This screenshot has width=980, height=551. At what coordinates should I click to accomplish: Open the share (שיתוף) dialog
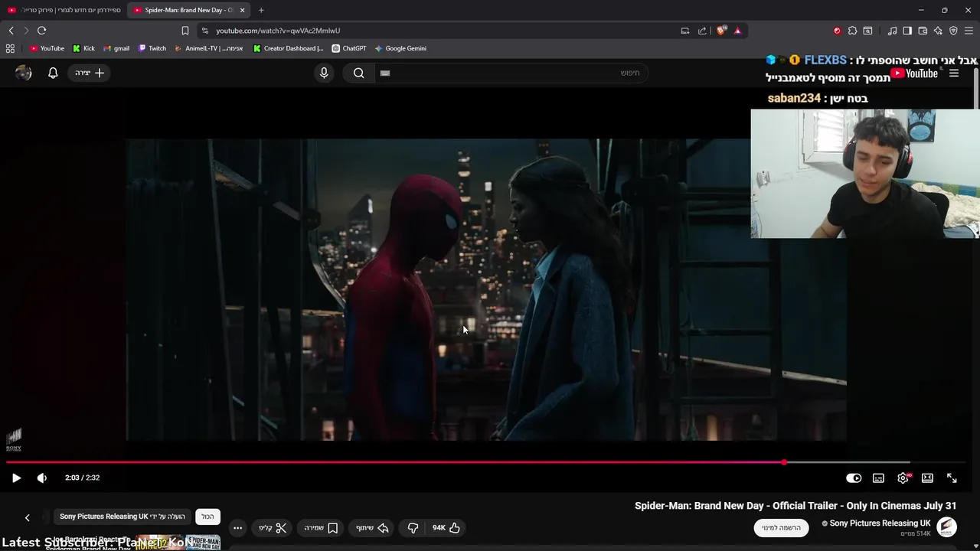[373, 527]
